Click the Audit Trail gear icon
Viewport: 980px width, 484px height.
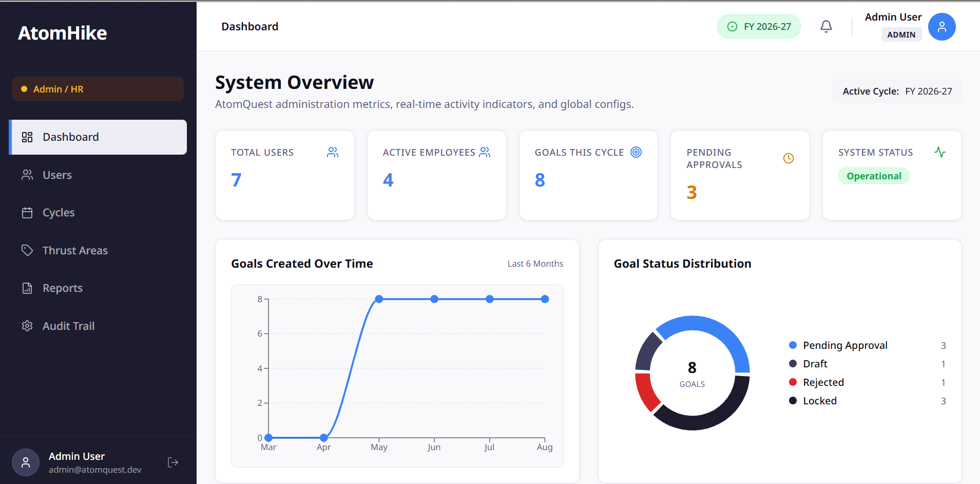27,326
